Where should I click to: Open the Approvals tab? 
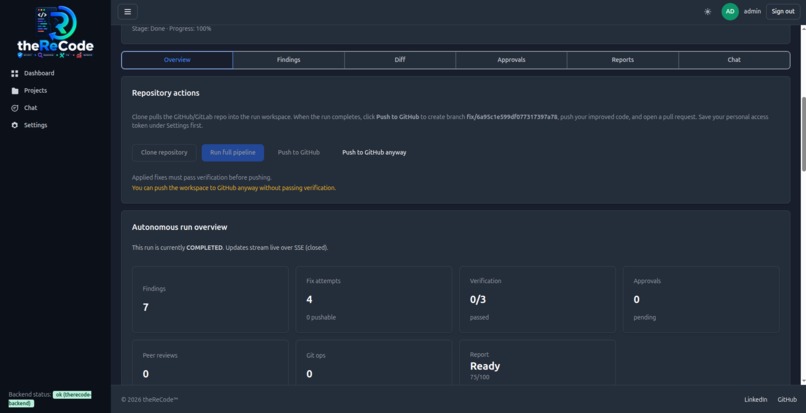pos(511,60)
